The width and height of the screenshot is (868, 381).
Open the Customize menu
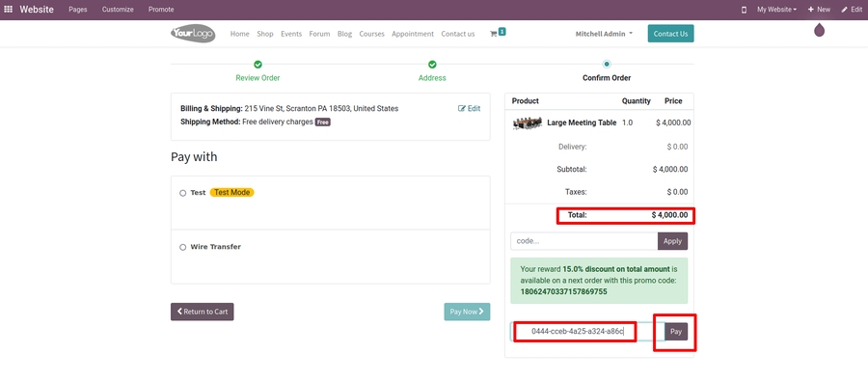coord(118,10)
